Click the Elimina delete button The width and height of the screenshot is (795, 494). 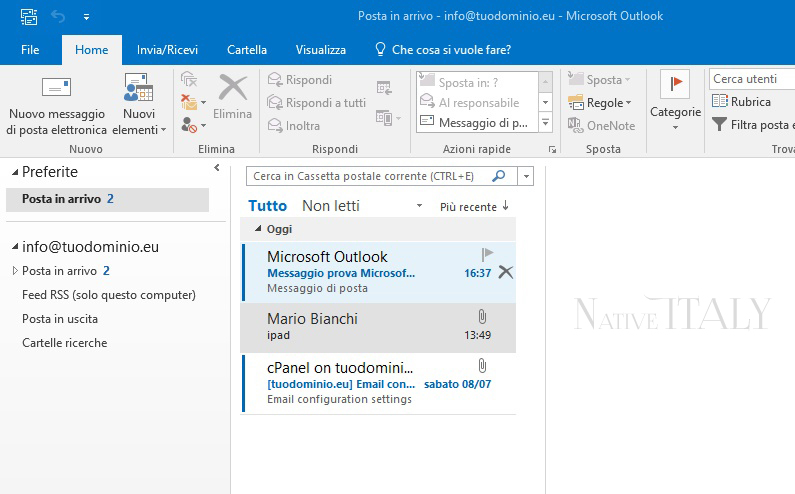[232, 96]
